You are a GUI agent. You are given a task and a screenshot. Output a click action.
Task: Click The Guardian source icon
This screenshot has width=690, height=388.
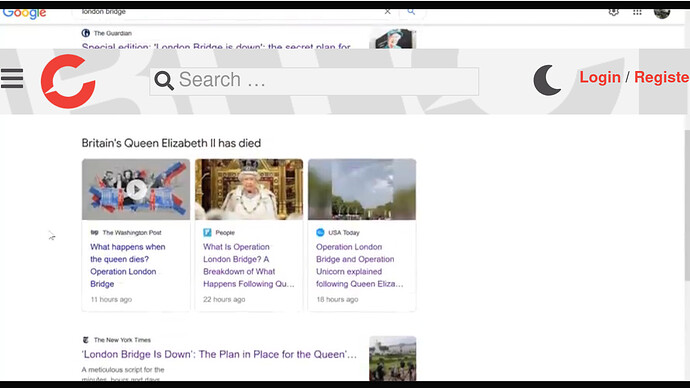[x=86, y=33]
